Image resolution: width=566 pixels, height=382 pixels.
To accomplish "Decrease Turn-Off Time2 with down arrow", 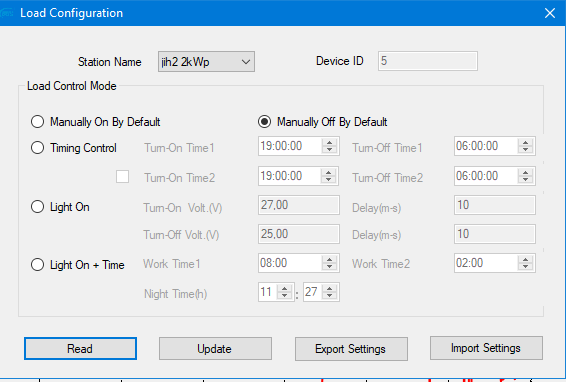I will click(x=526, y=180).
